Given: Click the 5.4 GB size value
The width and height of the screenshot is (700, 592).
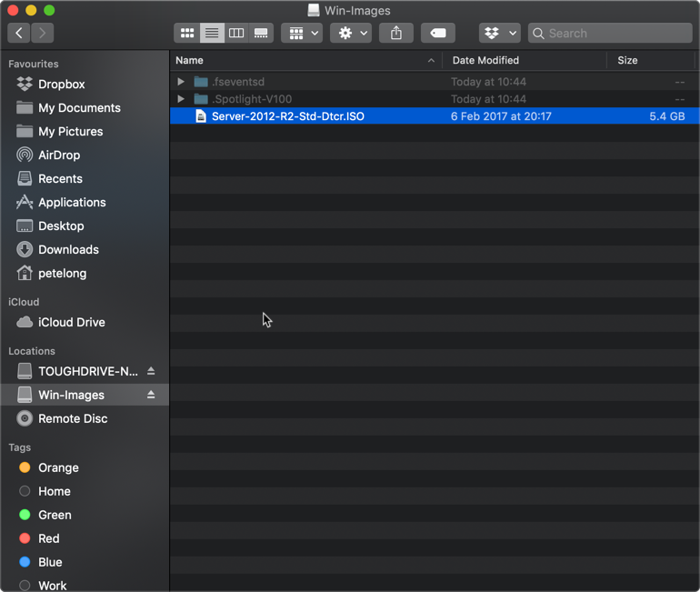Looking at the screenshot, I should click(x=667, y=116).
